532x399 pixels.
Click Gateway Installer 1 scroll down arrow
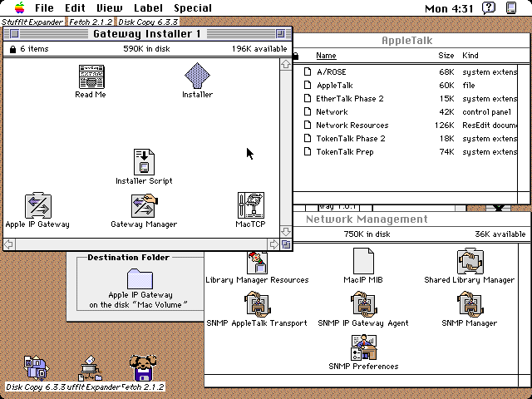pos(286,232)
